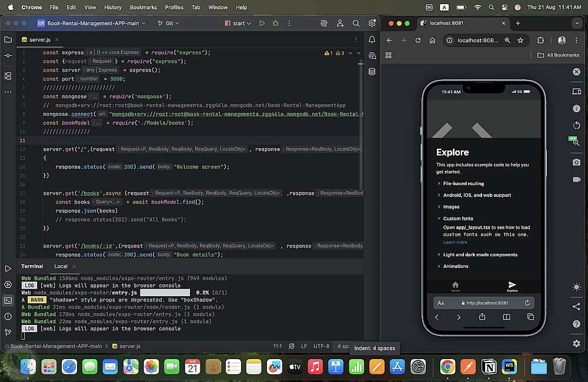The image size is (588, 382).
Task: Show more tool windows ellipsis
Action: click(8, 92)
